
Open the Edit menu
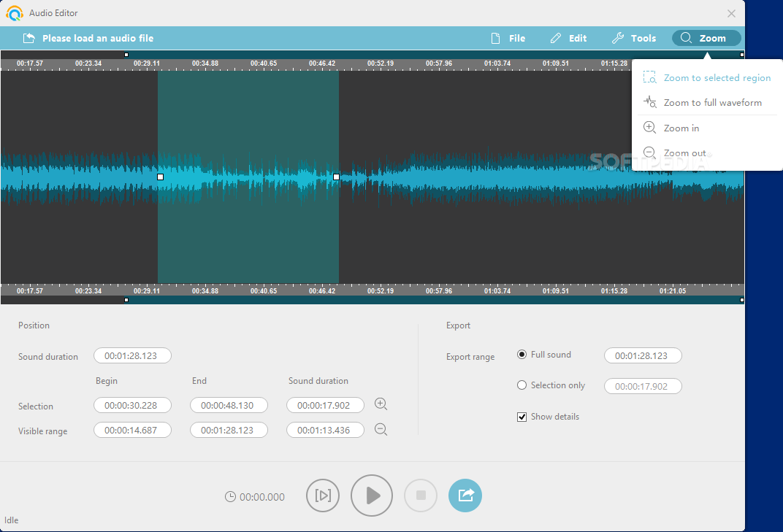[568, 38]
